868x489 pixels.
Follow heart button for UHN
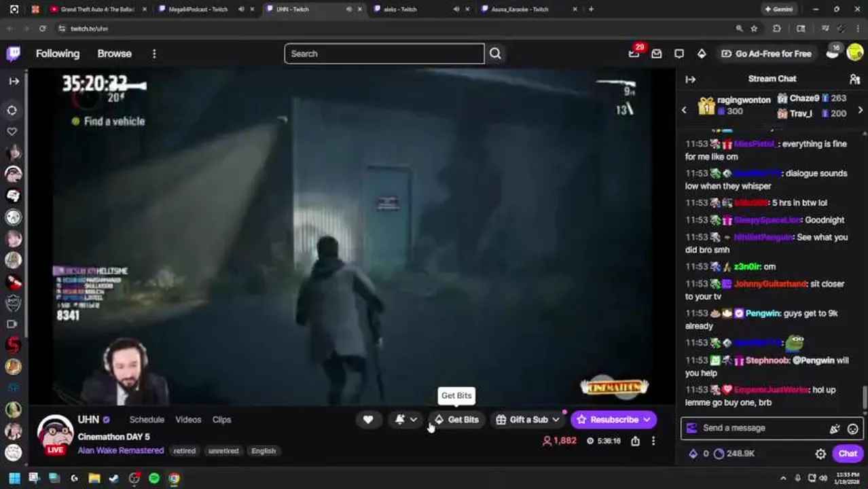368,420
